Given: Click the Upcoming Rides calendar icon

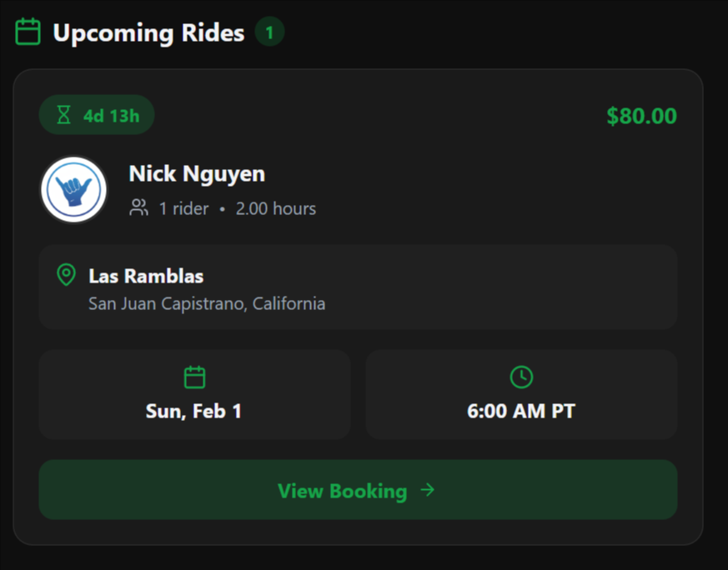Looking at the screenshot, I should coord(28,32).
